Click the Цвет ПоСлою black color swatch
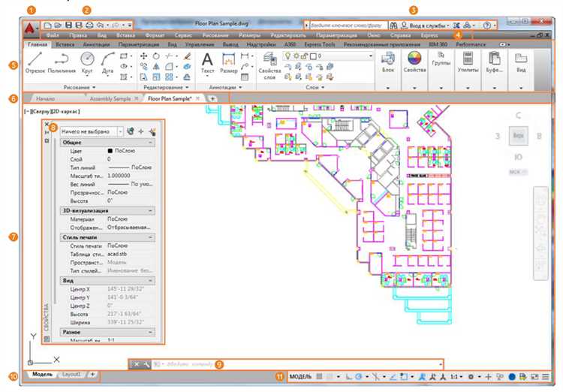This screenshot has height=392, width=563. tap(110, 151)
